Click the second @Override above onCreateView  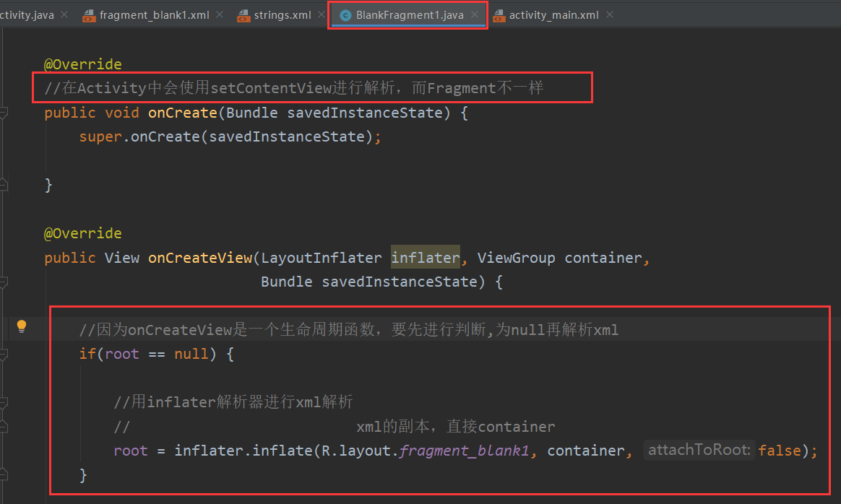(x=82, y=233)
